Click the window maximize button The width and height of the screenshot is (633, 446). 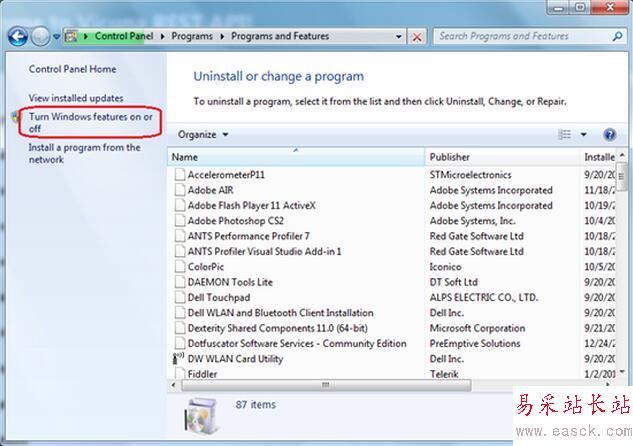(x=581, y=7)
